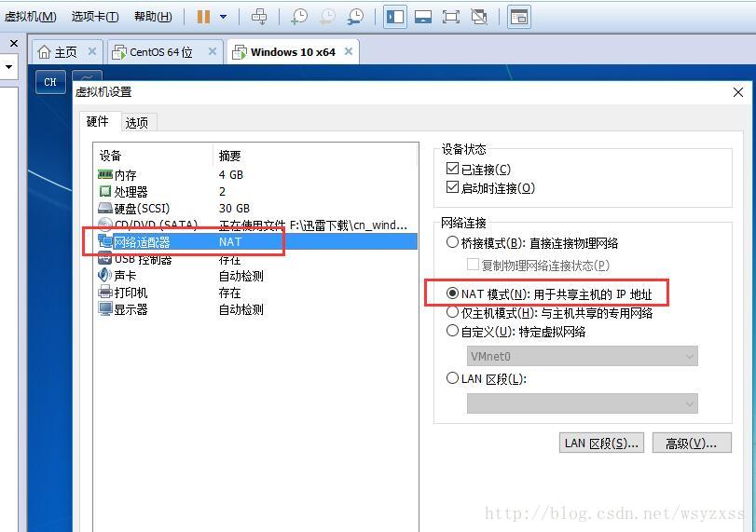Viewport: 756px width, 532px height.
Task: Close the 主页 tab
Action: [92, 51]
